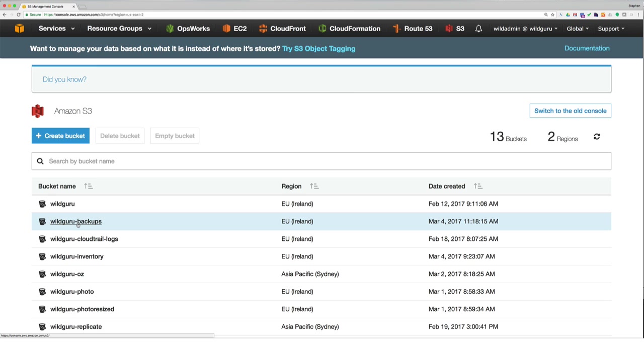
Task: Click the browser back arrow
Action: (5, 15)
